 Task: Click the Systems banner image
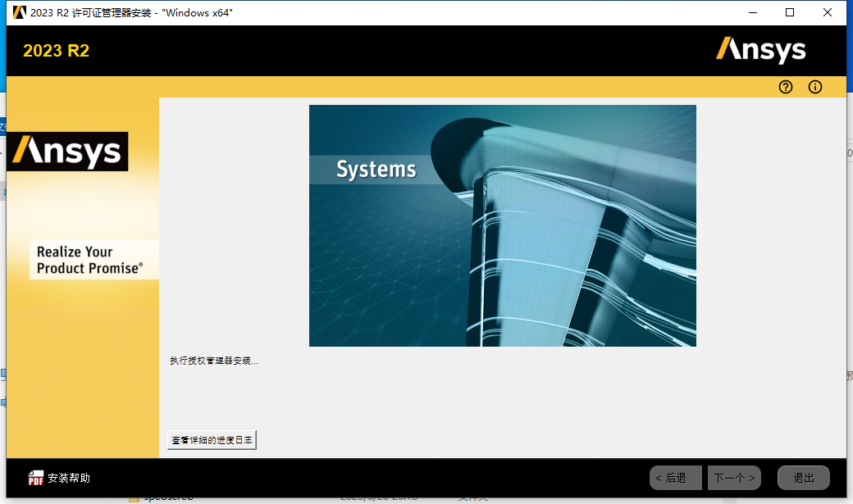click(503, 225)
